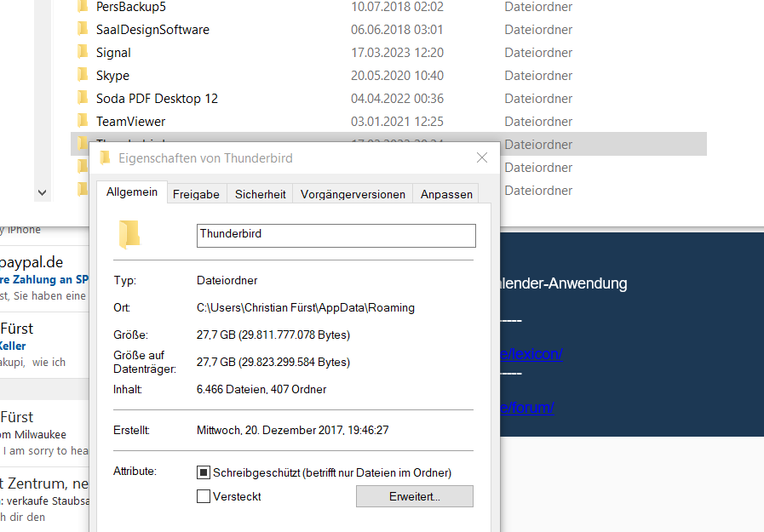Click the size value 27,7 GB (29.811.777.078 Bytes)
The width and height of the screenshot is (764, 532).
(273, 335)
